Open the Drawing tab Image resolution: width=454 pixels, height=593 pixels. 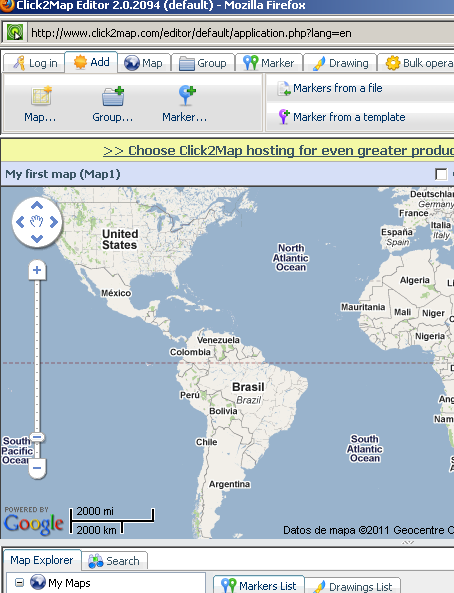pos(340,63)
